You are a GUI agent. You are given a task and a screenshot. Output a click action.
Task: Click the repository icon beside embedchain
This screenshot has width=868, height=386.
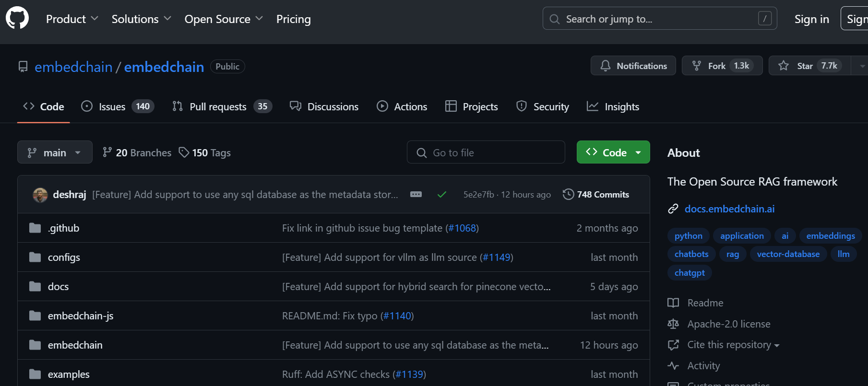[x=23, y=67]
